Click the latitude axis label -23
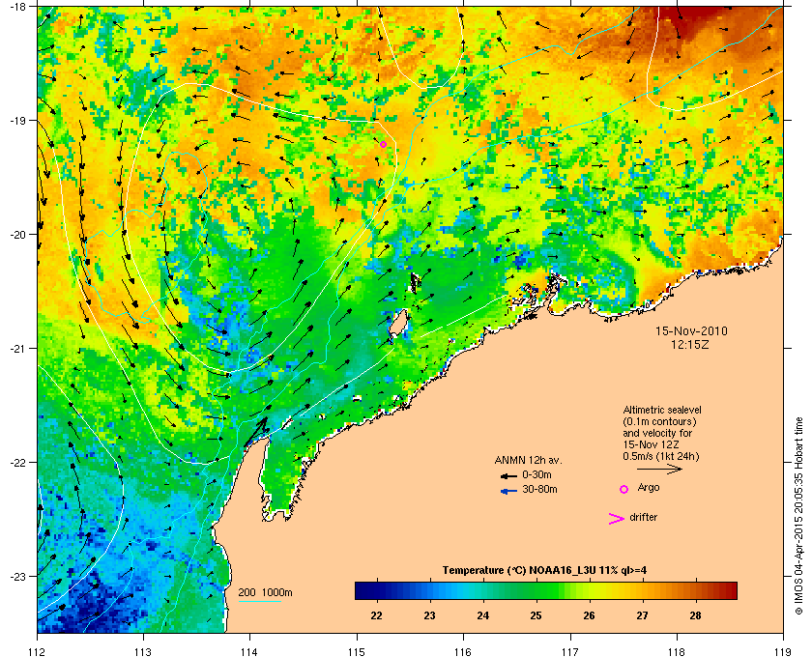Image resolution: width=812 pixels, height=657 pixels. (17, 576)
